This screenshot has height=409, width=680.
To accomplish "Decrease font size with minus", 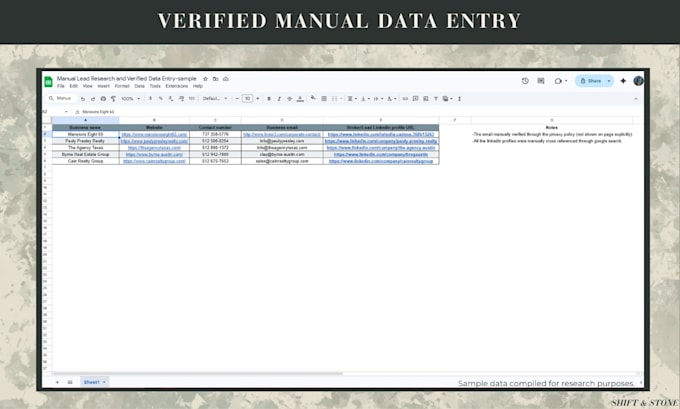I will 237,99.
